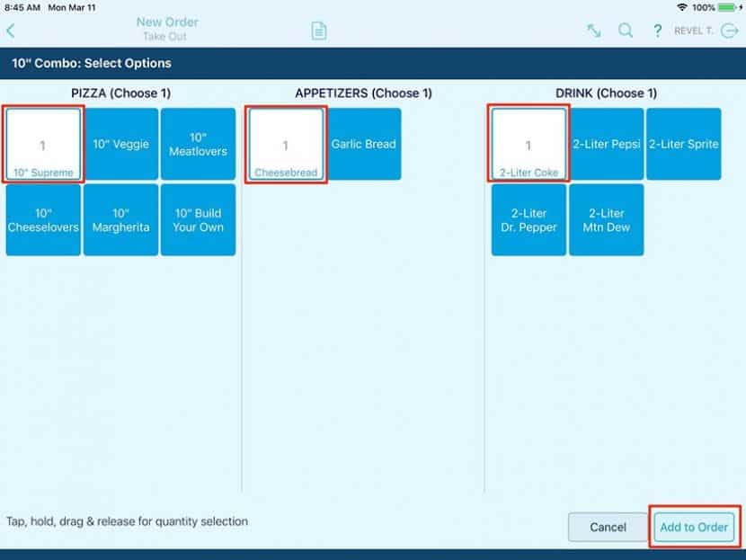
Task: Choose the 10" Meatlovers pizza
Action: point(199,143)
